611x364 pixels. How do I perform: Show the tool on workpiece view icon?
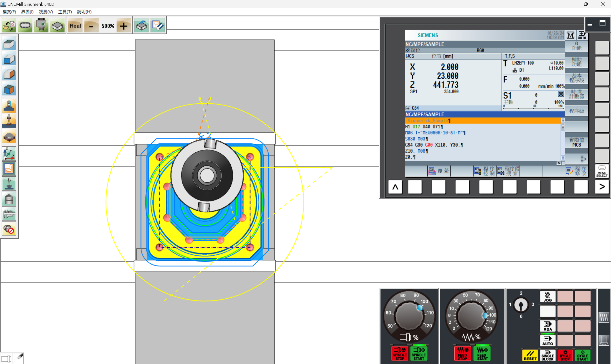tap(9, 121)
